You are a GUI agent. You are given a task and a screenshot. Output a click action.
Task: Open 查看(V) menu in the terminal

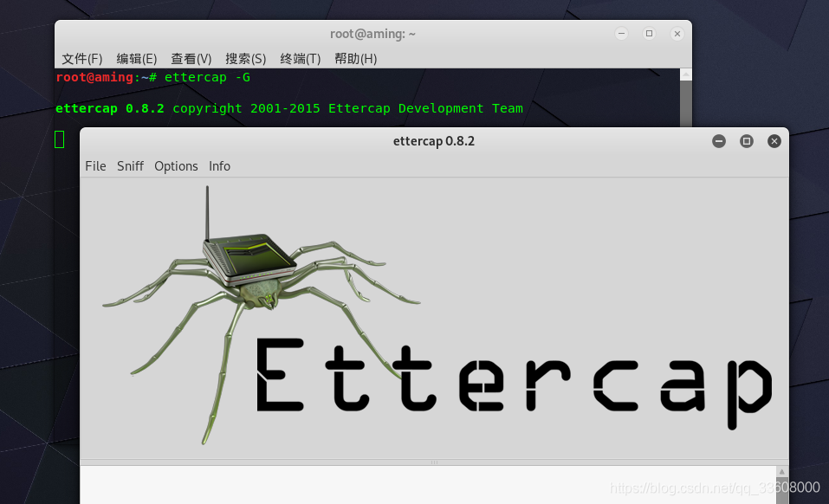191,58
